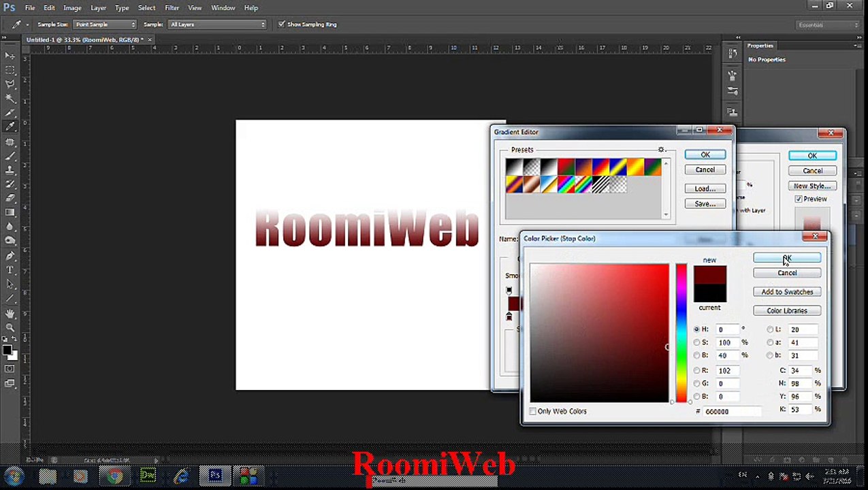The height and width of the screenshot is (490, 868).
Task: Select the G green radio button
Action: (x=696, y=384)
